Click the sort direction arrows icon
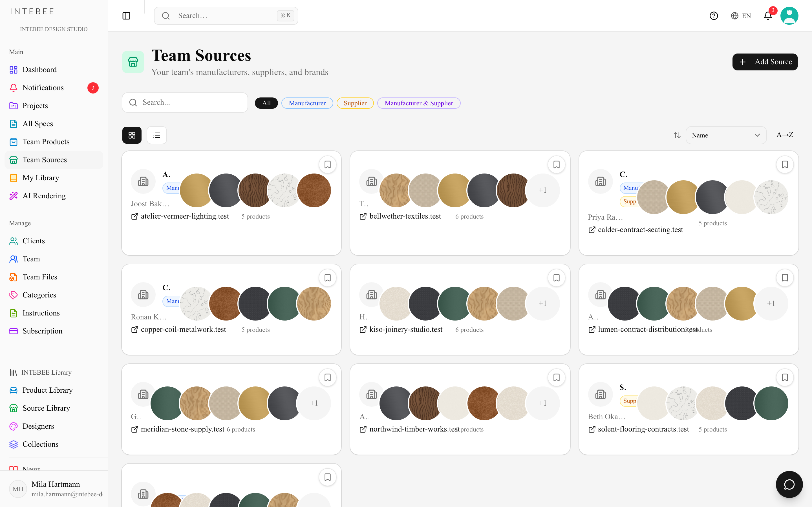Screen dimensions: 812x507 point(677,135)
